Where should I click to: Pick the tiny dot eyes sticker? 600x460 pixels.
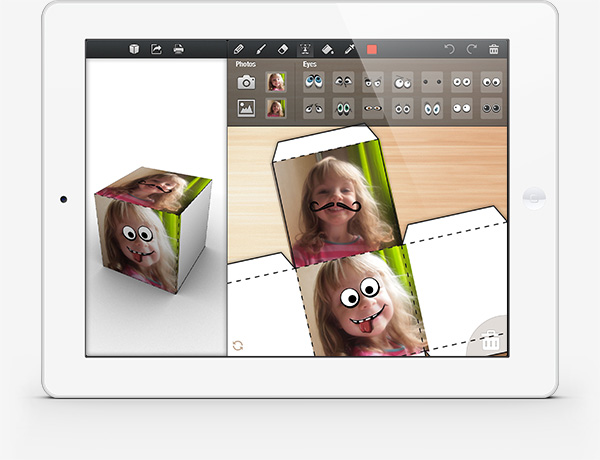(x=432, y=82)
